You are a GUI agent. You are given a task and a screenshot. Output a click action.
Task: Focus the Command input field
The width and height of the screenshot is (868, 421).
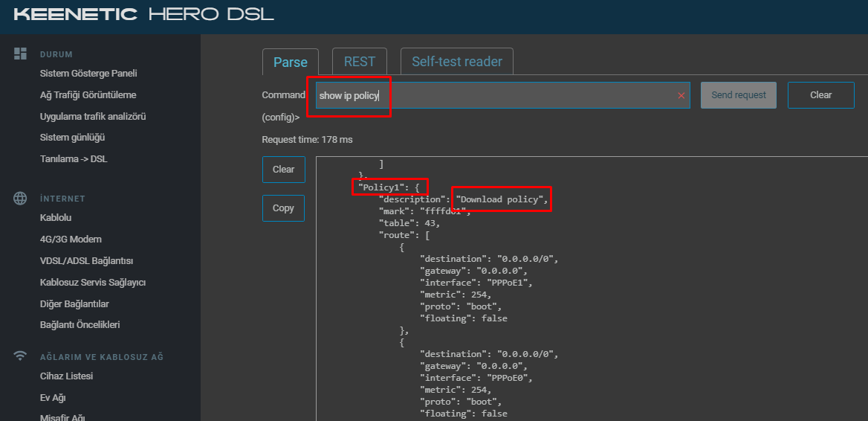click(502, 95)
